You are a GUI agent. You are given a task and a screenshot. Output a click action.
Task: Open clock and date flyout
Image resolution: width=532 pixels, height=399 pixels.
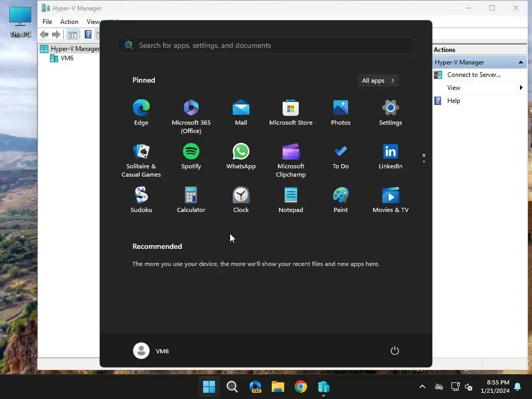pyautogui.click(x=495, y=387)
